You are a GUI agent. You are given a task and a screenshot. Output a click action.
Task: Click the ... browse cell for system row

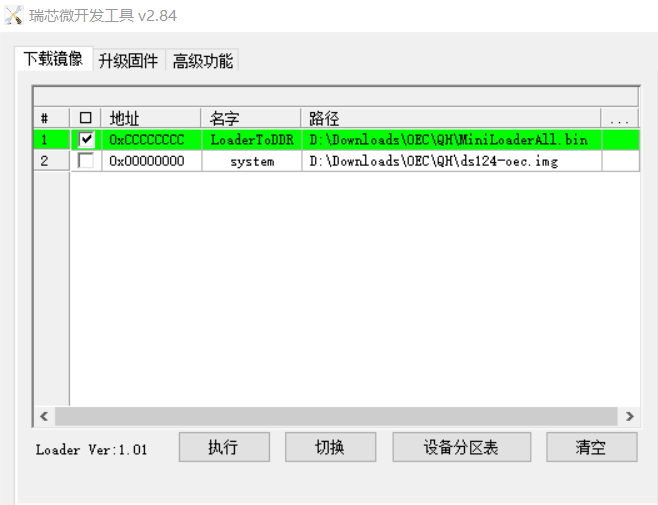pos(619,161)
